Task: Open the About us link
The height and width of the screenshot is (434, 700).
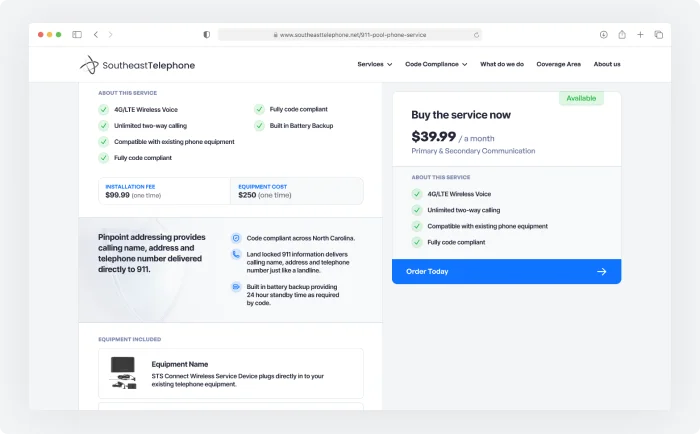Action: coord(606,64)
